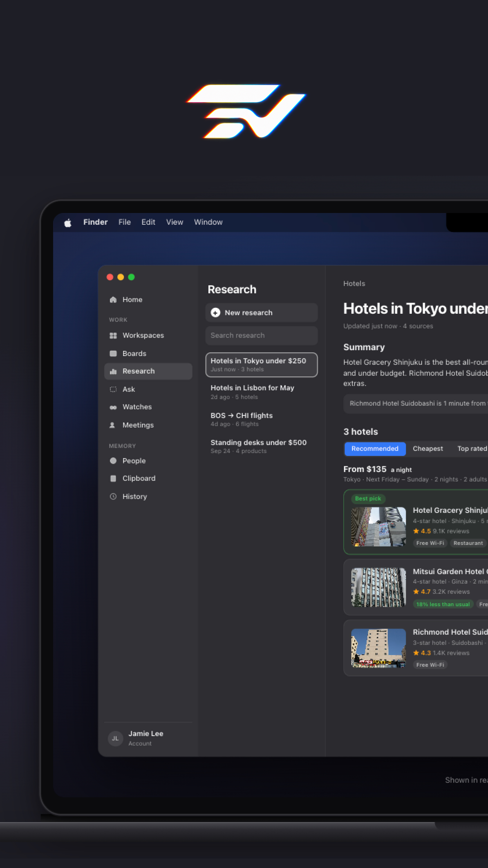Open the Window menu

coord(208,222)
